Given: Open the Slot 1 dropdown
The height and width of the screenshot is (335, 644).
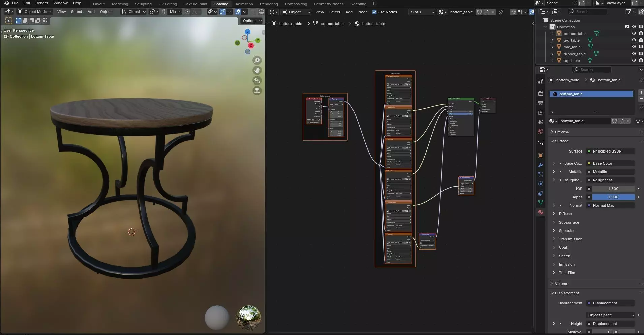Looking at the screenshot, I should pyautogui.click(x=422, y=12).
